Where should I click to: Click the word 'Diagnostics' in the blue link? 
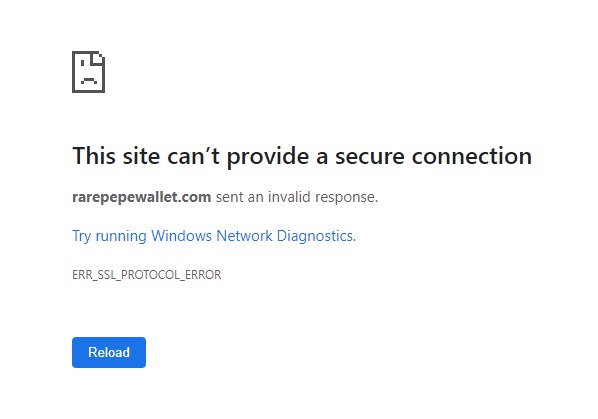click(x=316, y=236)
